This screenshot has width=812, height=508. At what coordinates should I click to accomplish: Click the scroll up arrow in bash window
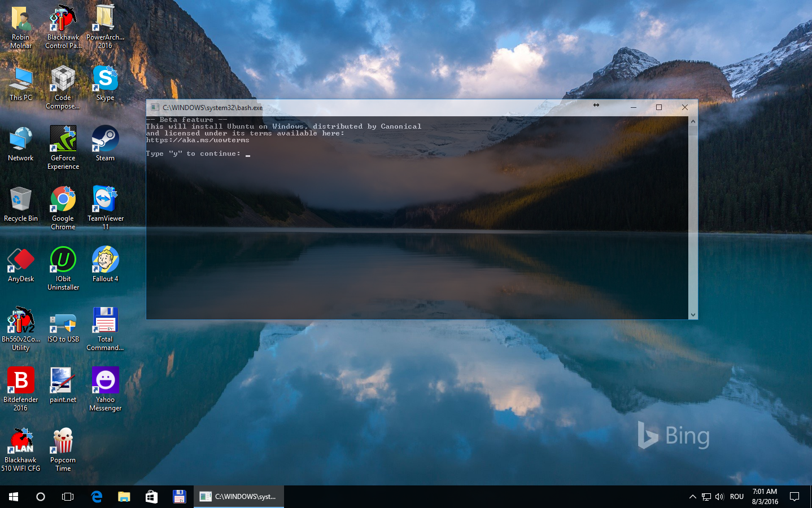point(693,121)
